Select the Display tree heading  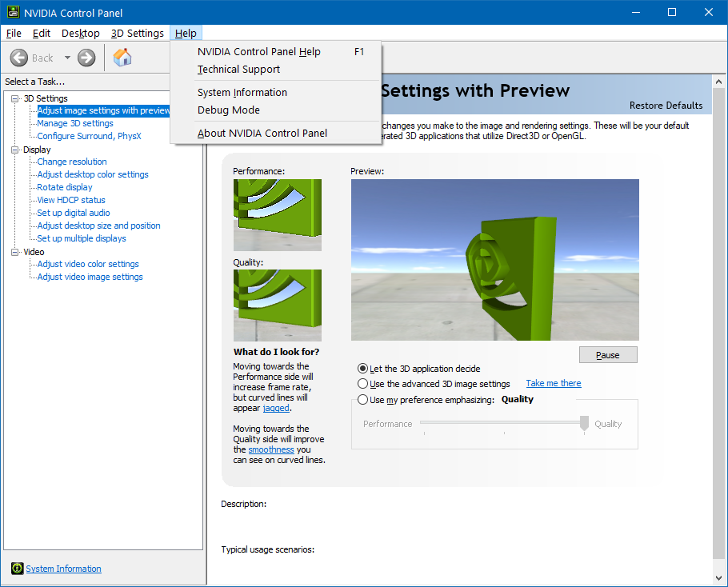tap(37, 150)
